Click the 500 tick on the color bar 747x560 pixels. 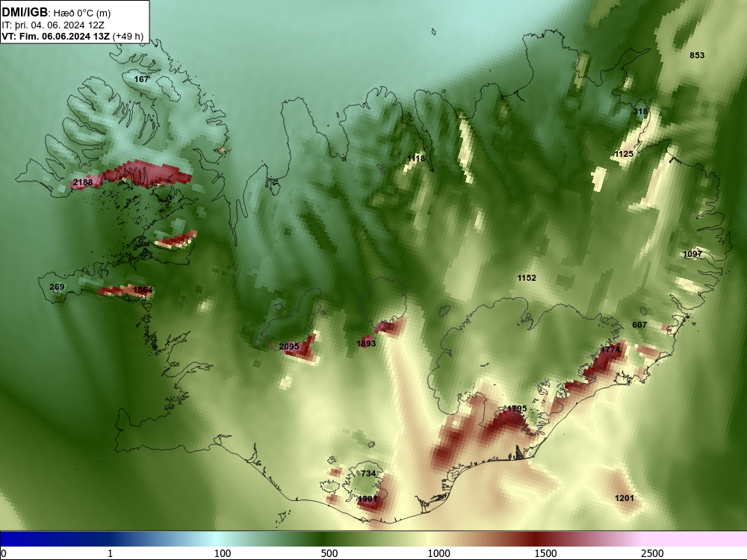pos(329,553)
